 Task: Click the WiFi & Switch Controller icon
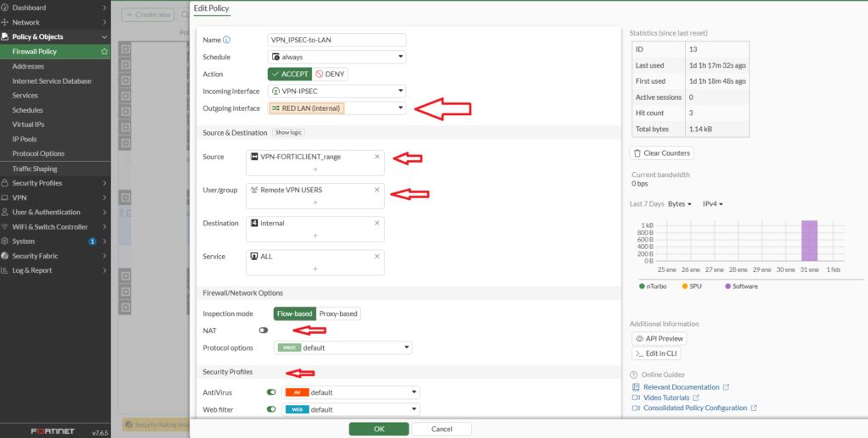[x=5, y=227]
